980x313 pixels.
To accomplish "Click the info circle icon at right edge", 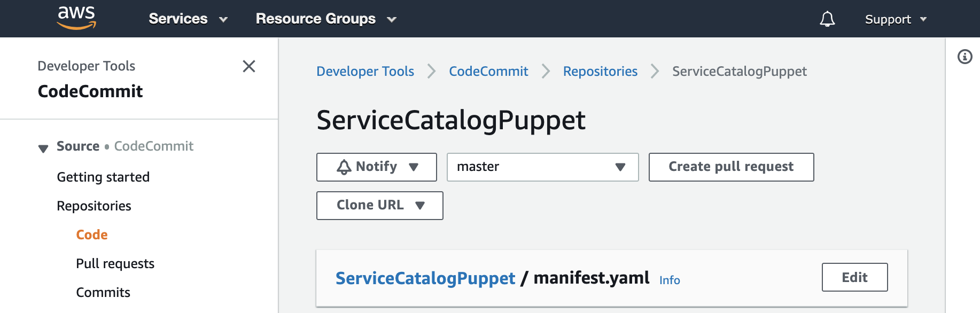I will pyautogui.click(x=965, y=57).
